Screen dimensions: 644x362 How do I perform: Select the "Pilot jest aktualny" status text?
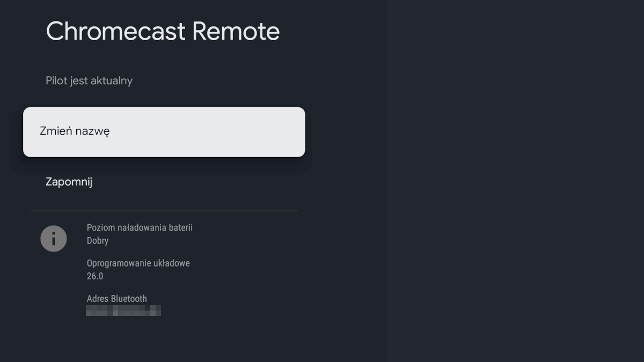point(89,80)
